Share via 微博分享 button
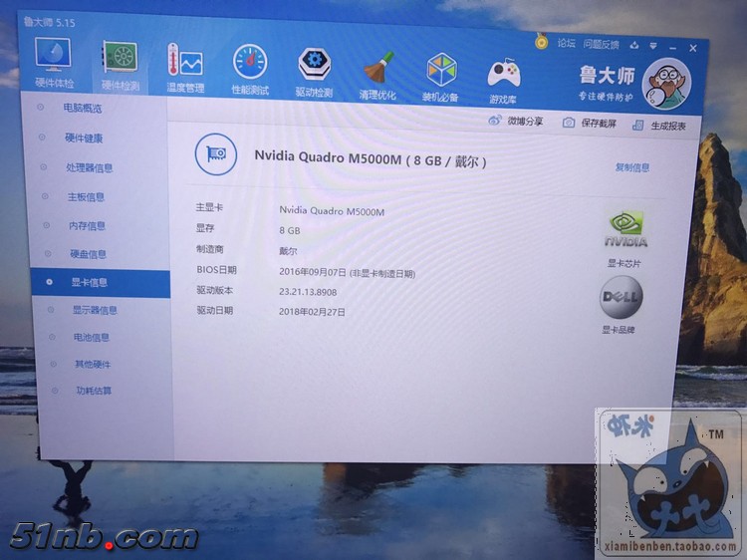 pos(516,121)
